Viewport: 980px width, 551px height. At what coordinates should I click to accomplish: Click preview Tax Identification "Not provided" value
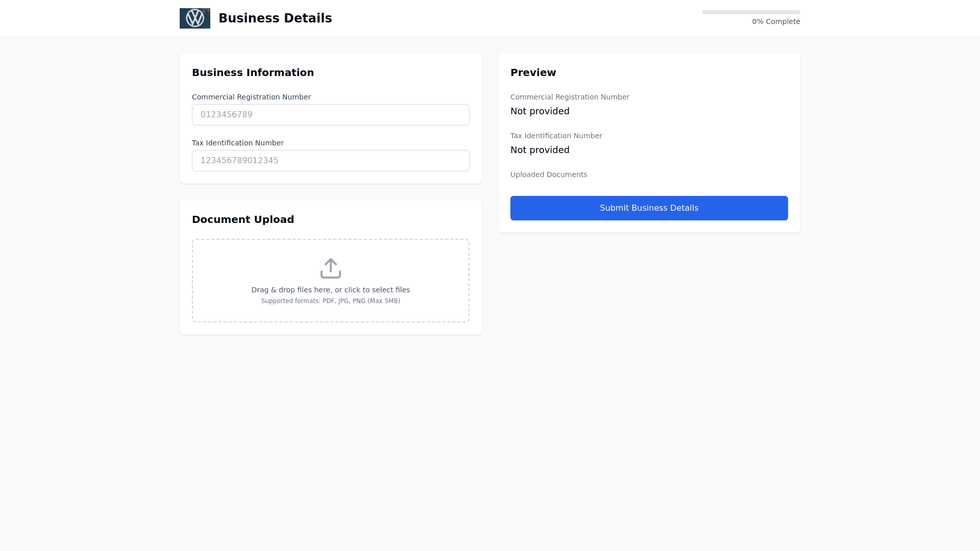540,150
